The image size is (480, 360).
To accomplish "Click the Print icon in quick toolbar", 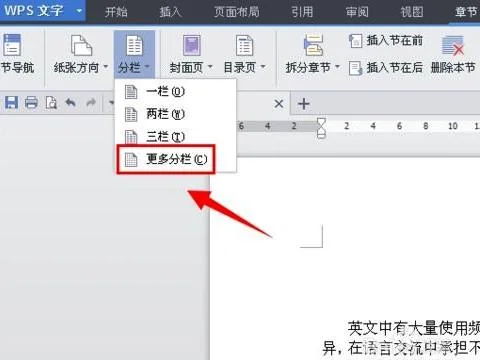I will (x=31, y=102).
